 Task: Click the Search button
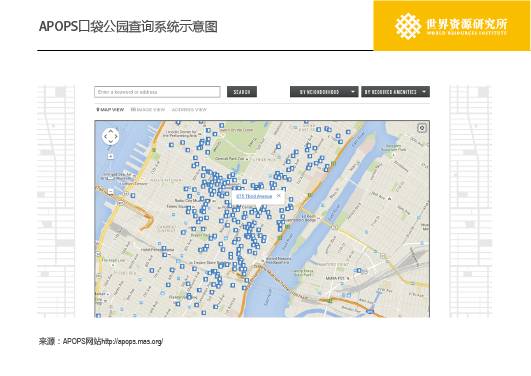(x=242, y=92)
